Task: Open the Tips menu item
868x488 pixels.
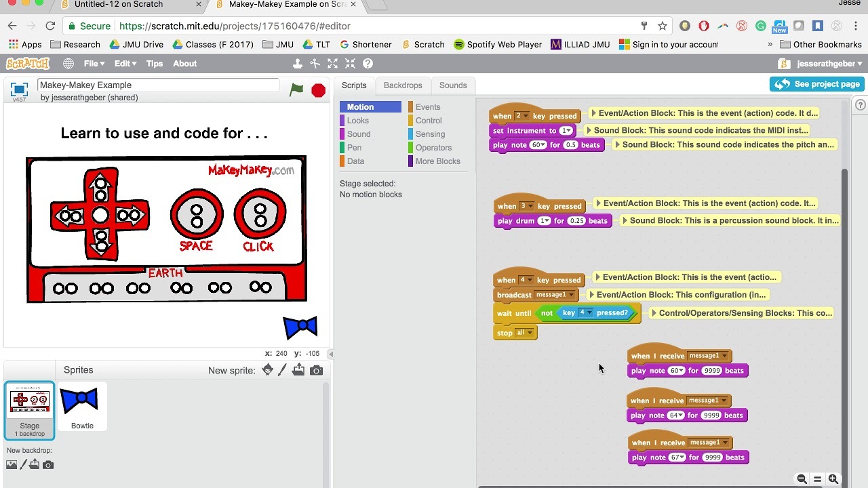Action: [x=155, y=64]
